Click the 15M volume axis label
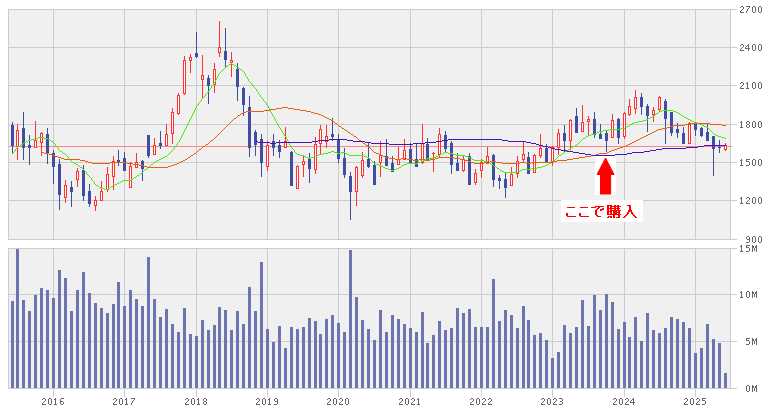The height and width of the screenshot is (411, 769). pos(749,249)
